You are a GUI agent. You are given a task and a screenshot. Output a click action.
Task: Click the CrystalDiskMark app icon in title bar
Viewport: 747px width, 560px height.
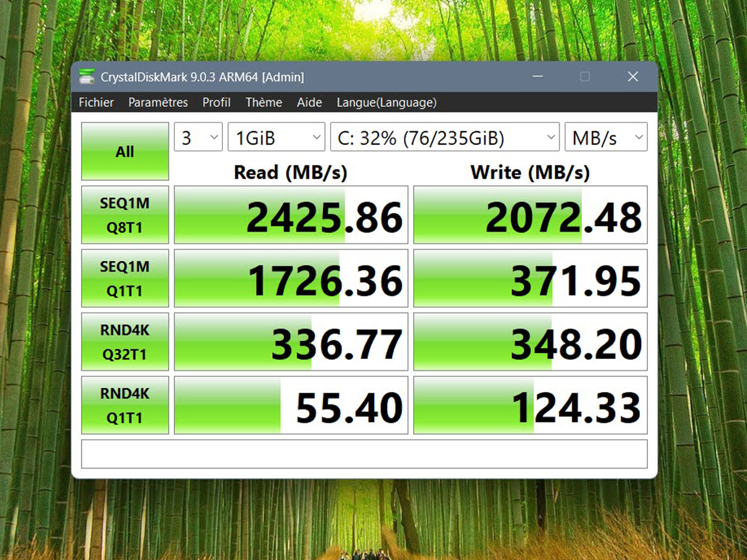pyautogui.click(x=87, y=77)
